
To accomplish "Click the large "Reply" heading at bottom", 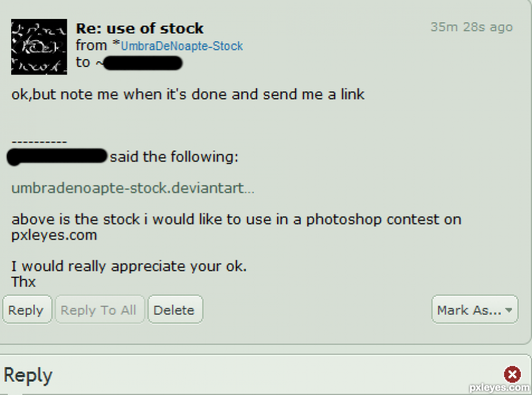I will click(28, 376).
